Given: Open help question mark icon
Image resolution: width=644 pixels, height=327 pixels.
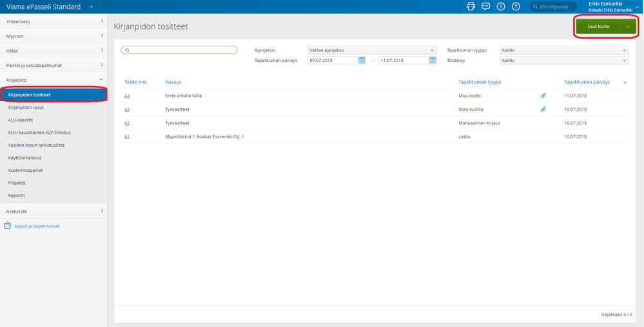Looking at the screenshot, I should (516, 6).
